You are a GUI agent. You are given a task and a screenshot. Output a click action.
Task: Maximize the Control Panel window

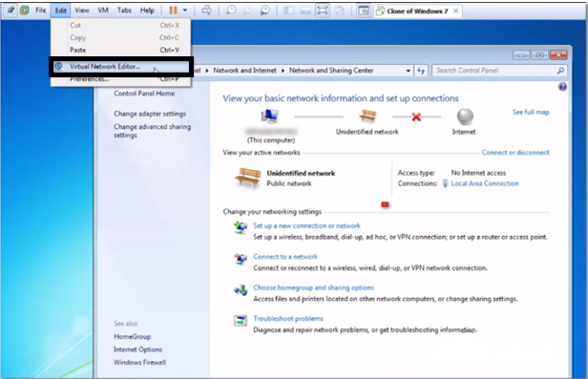point(539,55)
